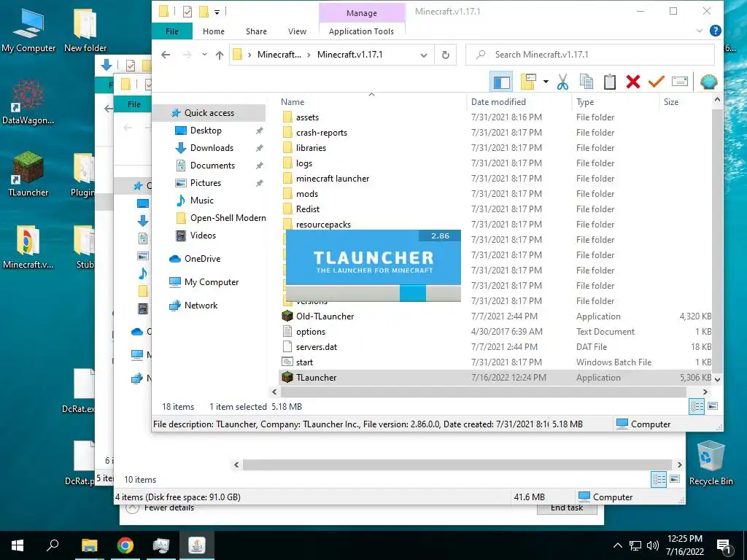Image resolution: width=747 pixels, height=560 pixels.
Task: Select the Recycle Bin desktop icon
Action: [711, 463]
